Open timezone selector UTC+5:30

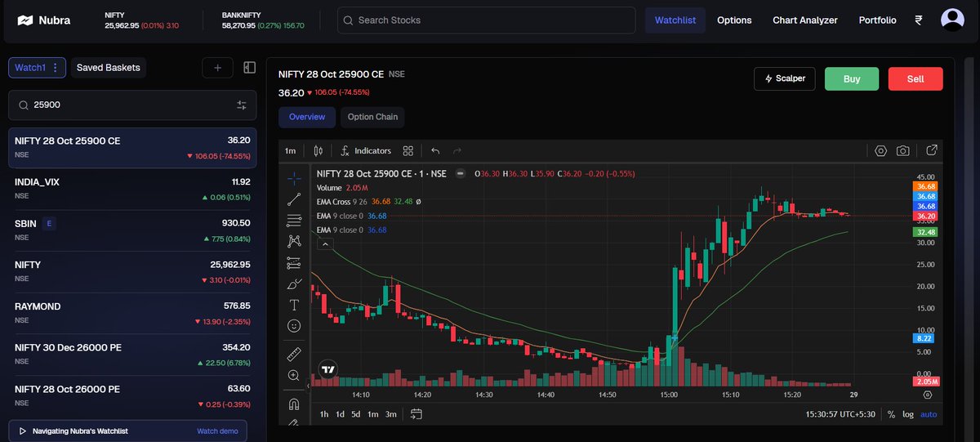[840, 414]
